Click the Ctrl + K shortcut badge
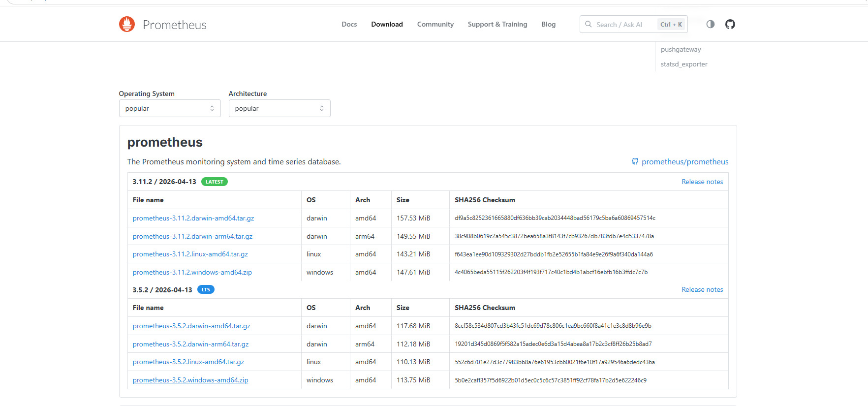The width and height of the screenshot is (868, 406). [x=671, y=24]
